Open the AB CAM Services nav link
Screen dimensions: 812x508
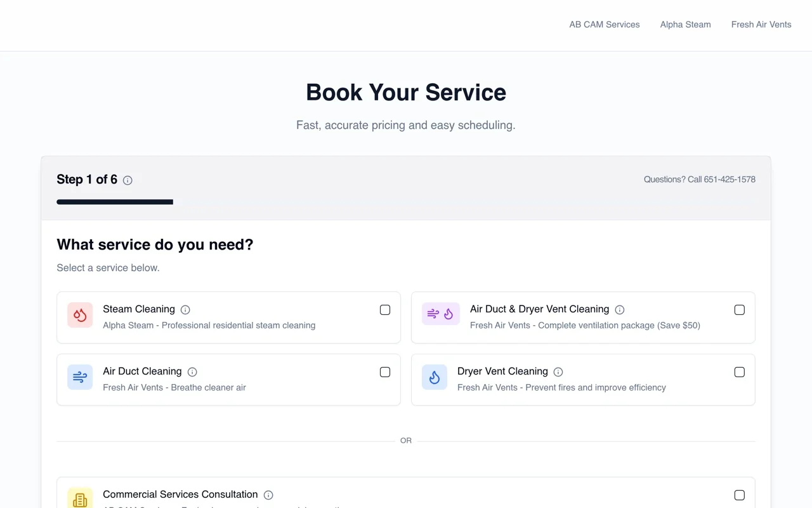[x=605, y=25]
